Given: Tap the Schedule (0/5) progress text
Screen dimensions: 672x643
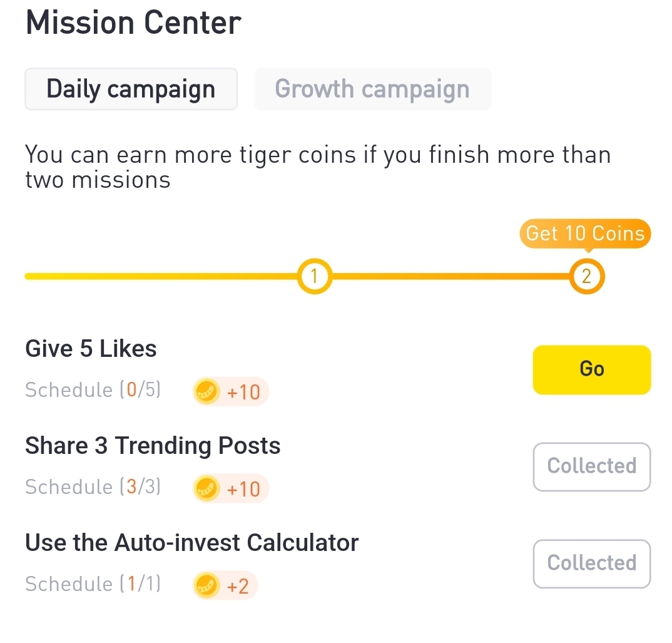Looking at the screenshot, I should (x=93, y=391).
